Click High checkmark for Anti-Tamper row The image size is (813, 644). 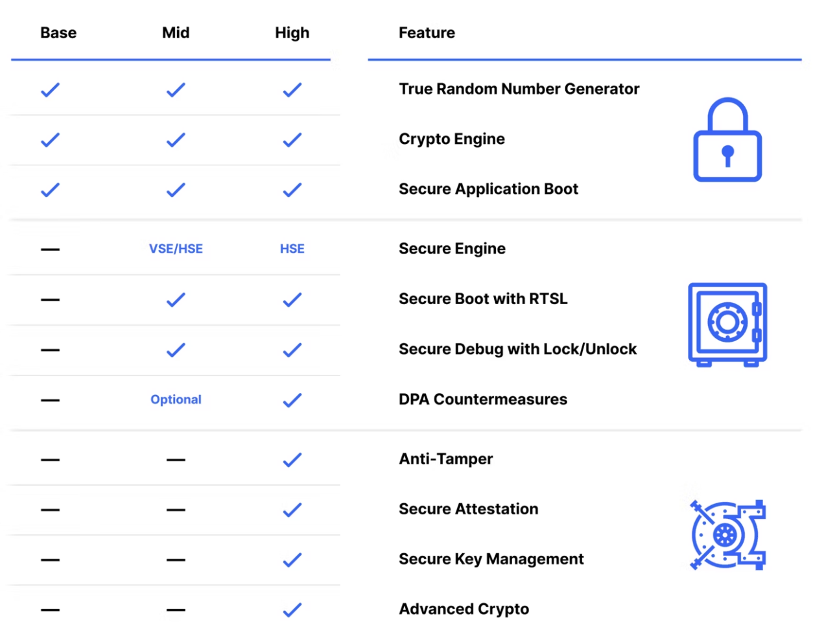[292, 460]
